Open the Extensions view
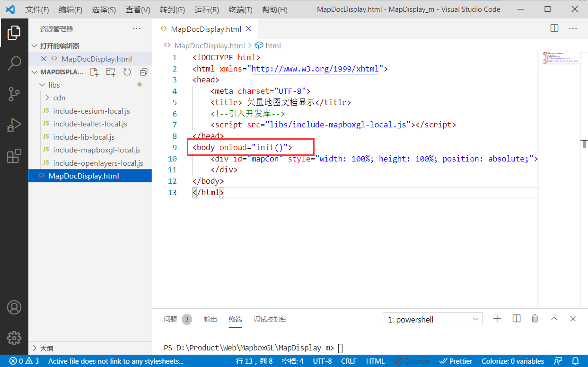 [14, 156]
